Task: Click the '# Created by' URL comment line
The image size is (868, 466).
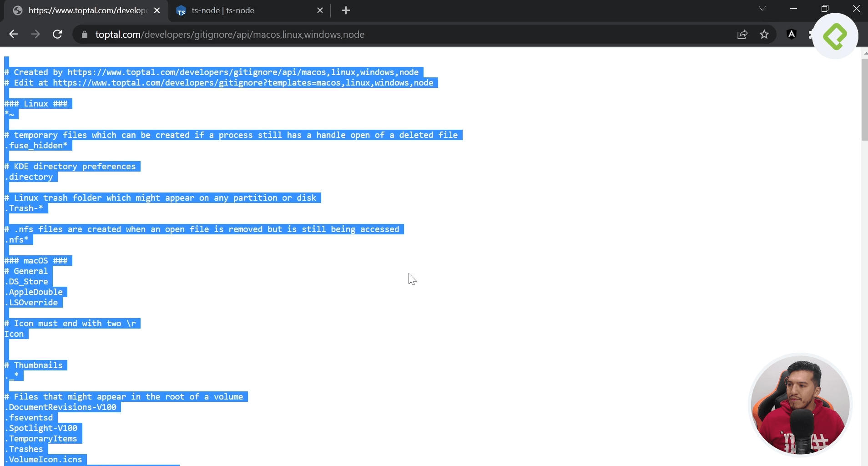Action: [212, 72]
